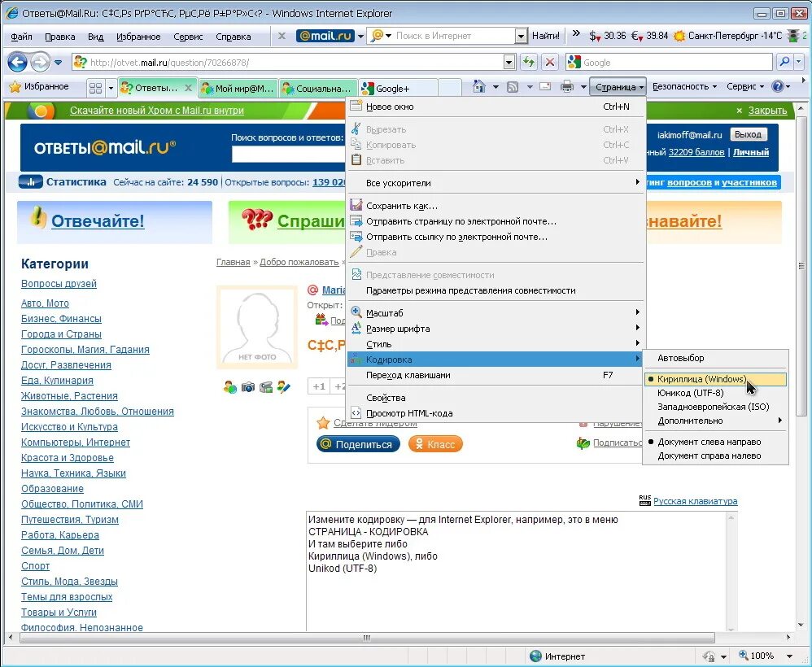Toggle Переход клавишами caret browsing
This screenshot has width=812, height=667.
coord(495,375)
